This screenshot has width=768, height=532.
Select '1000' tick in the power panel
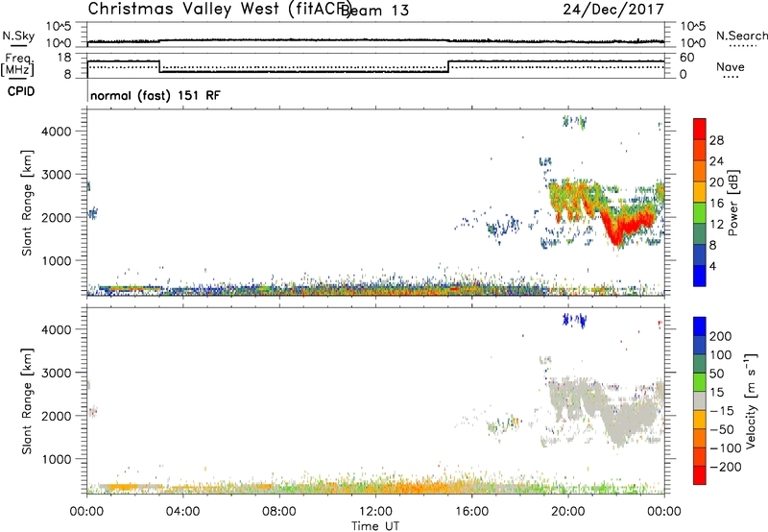pos(56,260)
